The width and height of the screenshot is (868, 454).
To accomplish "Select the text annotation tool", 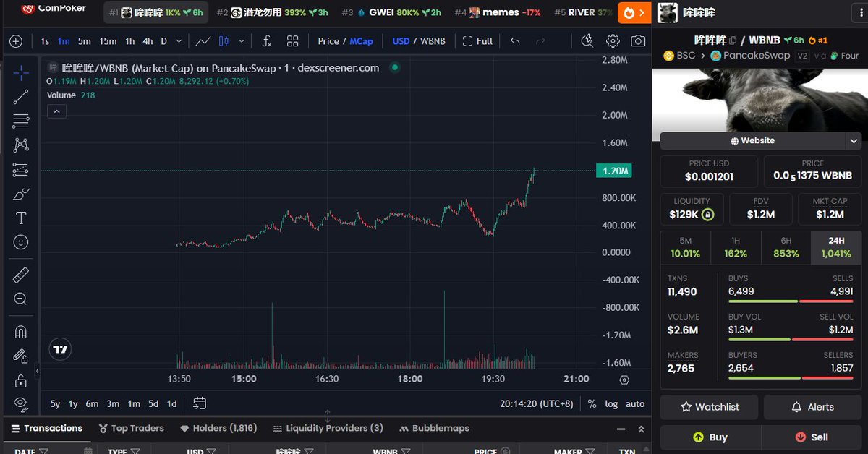I will (x=21, y=218).
